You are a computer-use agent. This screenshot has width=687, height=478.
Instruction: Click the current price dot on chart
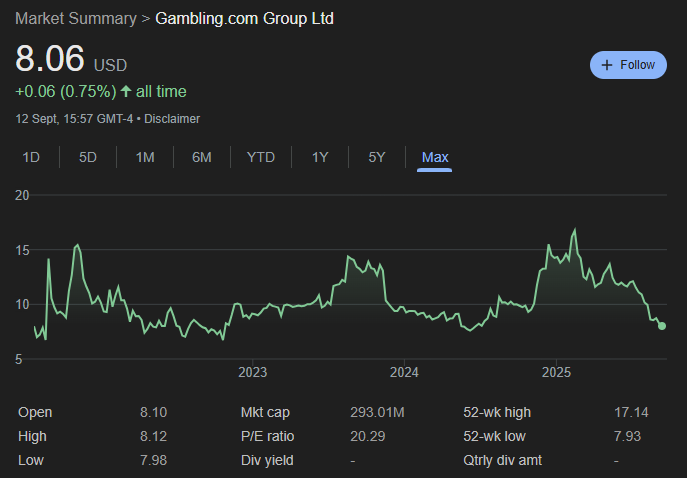tap(662, 326)
